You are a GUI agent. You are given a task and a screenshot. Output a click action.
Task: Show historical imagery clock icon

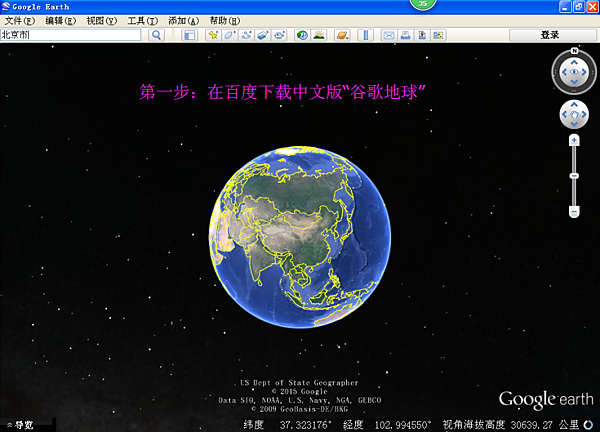click(302, 35)
